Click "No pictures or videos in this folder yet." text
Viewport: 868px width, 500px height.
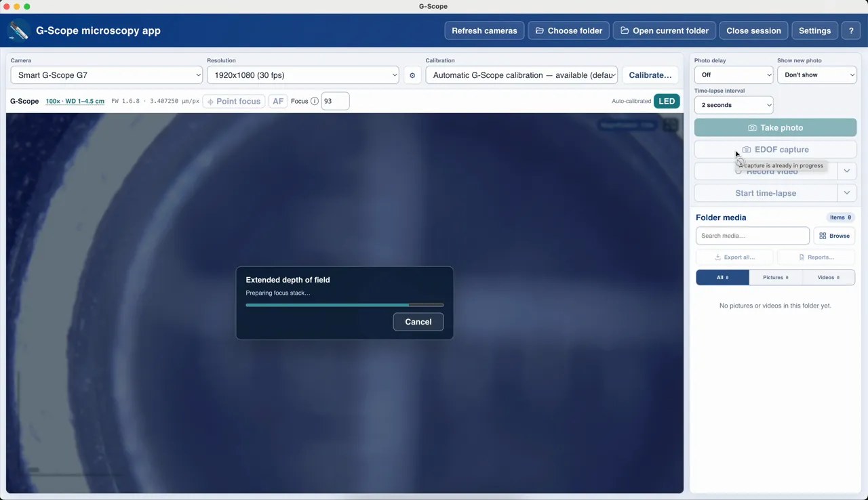coord(775,306)
